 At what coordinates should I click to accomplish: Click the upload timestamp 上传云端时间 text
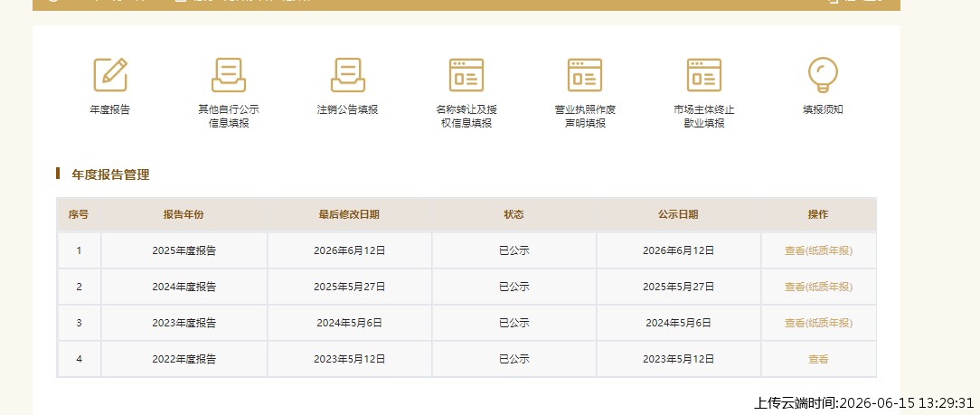(863, 403)
